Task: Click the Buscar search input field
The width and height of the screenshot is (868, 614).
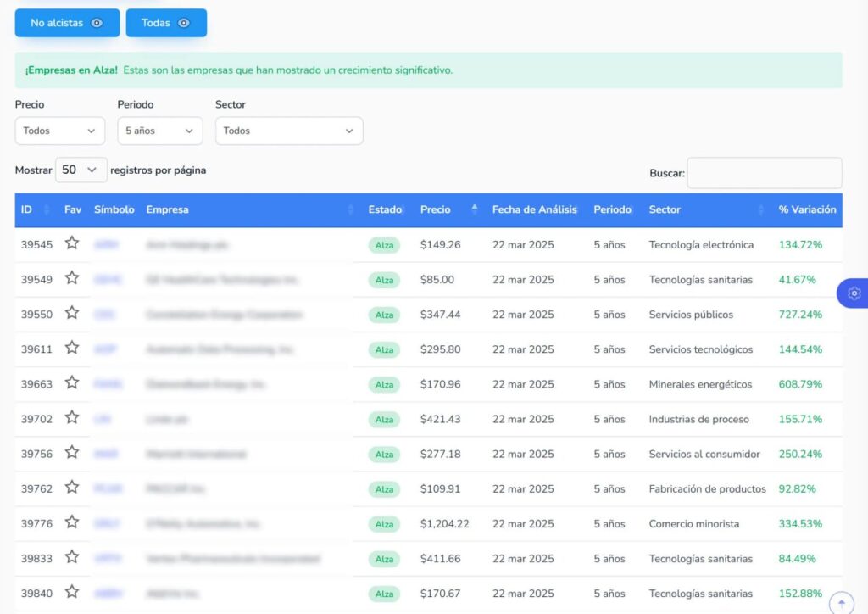Action: pos(764,173)
